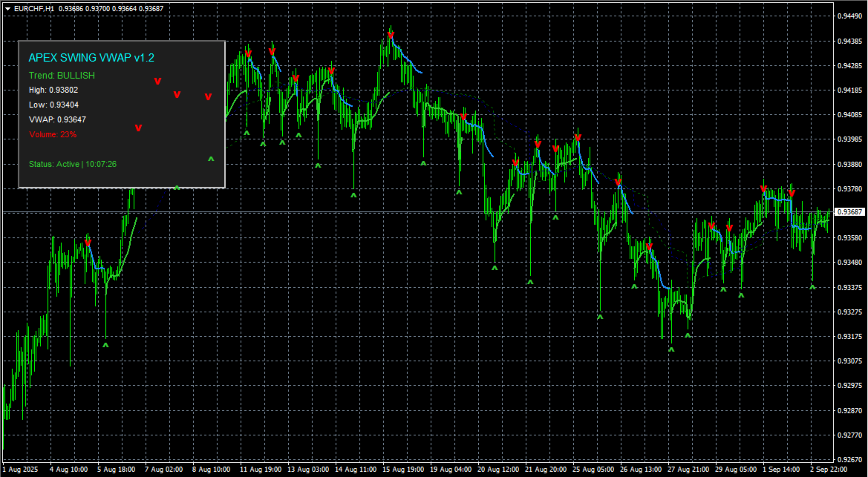Click the High: 0.93802 value in the panel
868x477 pixels.
(x=53, y=90)
